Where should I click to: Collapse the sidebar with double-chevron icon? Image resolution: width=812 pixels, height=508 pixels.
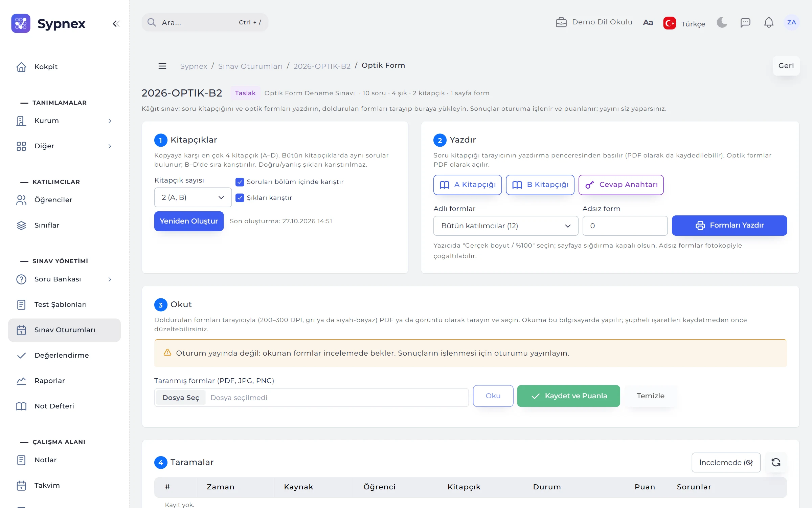[x=116, y=23]
